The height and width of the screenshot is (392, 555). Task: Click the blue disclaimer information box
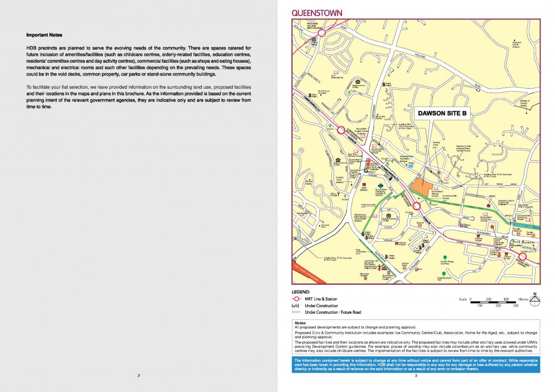coord(415,364)
